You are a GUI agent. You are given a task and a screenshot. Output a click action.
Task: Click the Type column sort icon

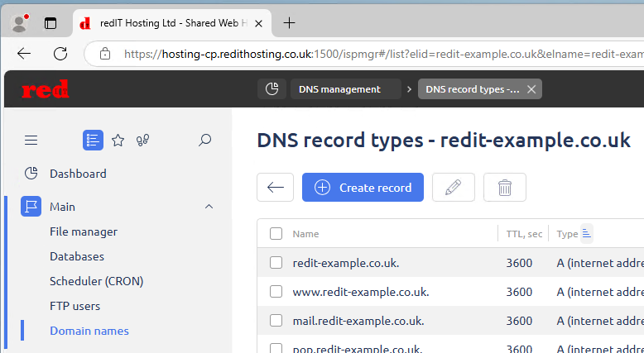point(587,234)
